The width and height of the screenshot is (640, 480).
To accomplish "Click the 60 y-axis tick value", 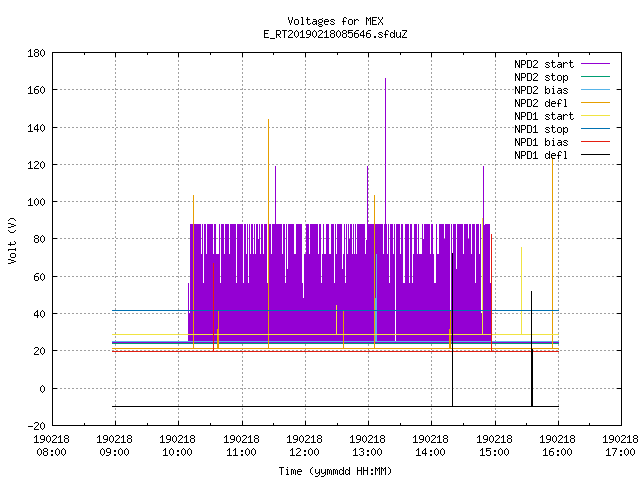I will [x=39, y=277].
